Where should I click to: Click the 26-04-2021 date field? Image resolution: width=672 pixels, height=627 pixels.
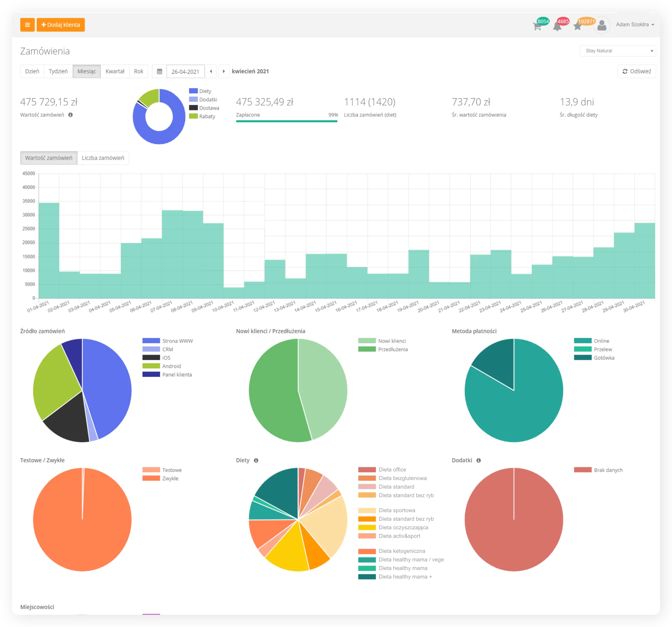[186, 71]
